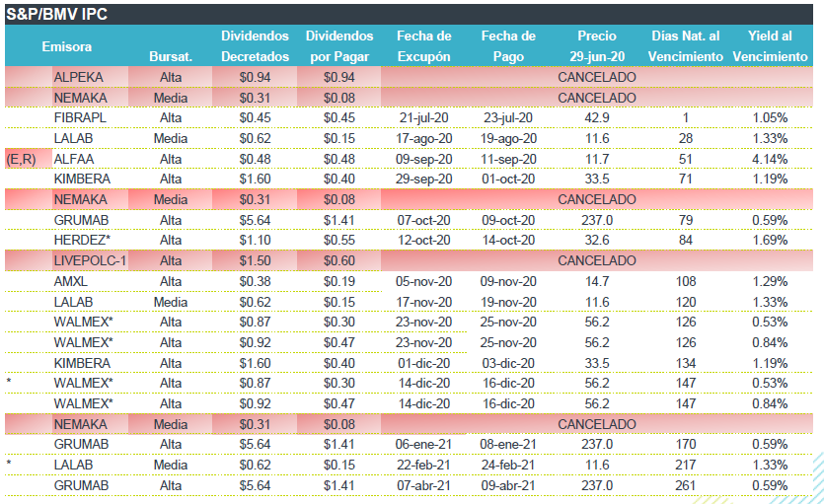This screenshot has height=504, width=824.
Task: Select the payment date 14-oct-20
Action: coord(508,240)
